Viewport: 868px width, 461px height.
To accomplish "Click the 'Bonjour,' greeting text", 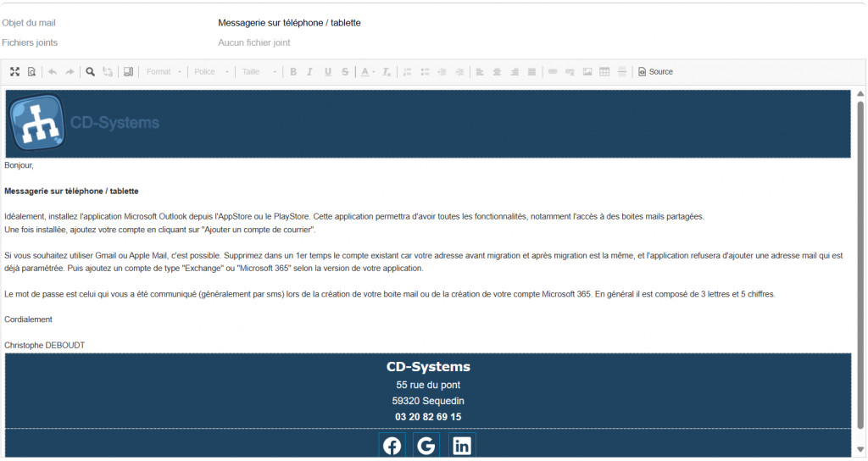I will pos(19,165).
